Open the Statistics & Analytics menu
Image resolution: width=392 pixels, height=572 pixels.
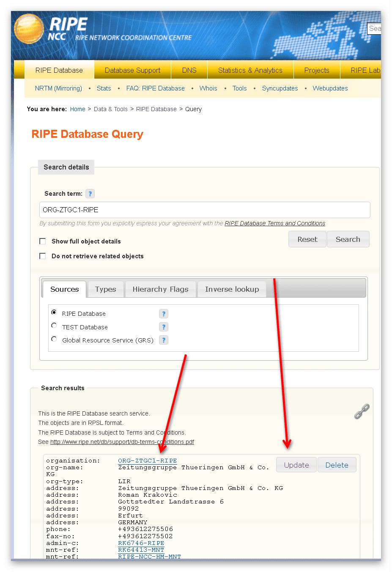(250, 70)
